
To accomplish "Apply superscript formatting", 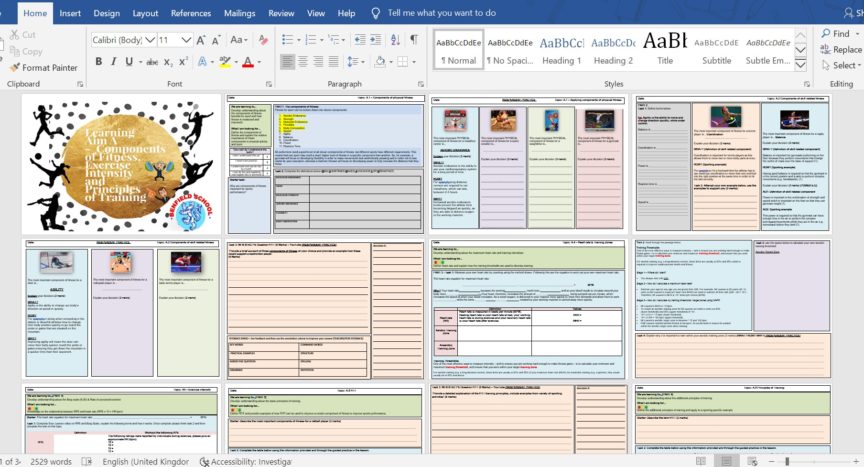I will [185, 62].
